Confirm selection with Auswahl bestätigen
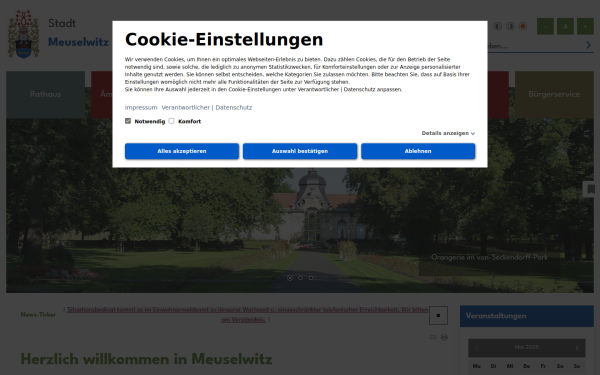This screenshot has height=375, width=600. pyautogui.click(x=300, y=151)
